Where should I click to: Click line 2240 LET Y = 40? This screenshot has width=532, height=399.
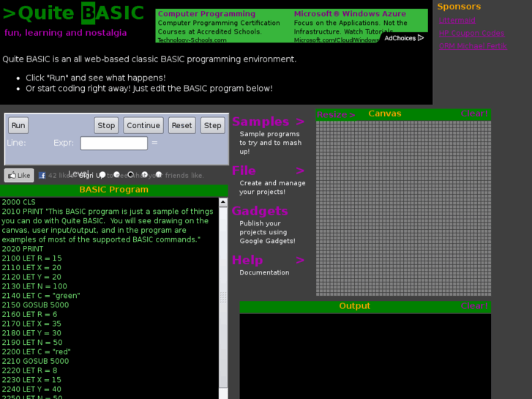(31, 389)
